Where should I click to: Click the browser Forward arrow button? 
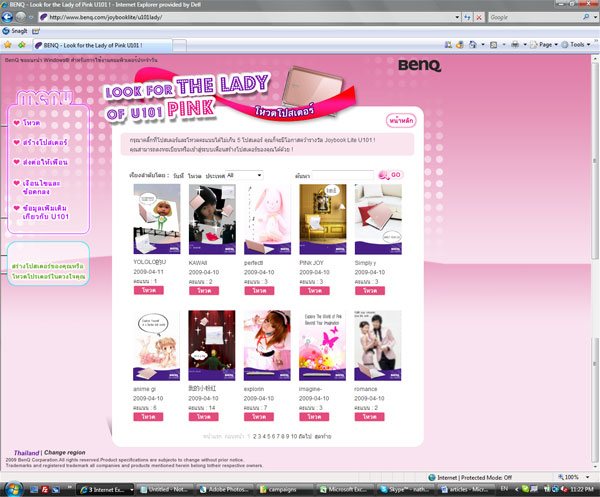pos(21,17)
